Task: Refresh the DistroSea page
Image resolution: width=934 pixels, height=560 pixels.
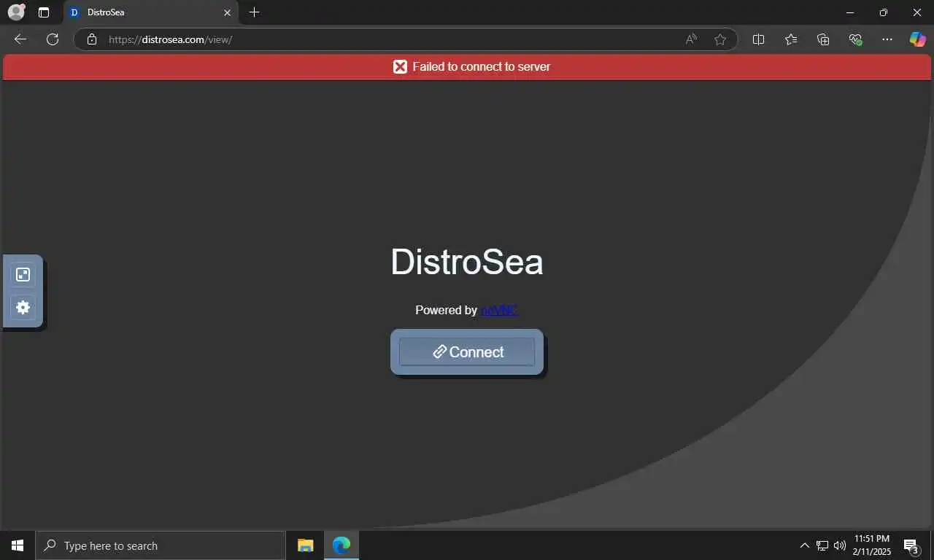Action: tap(53, 39)
